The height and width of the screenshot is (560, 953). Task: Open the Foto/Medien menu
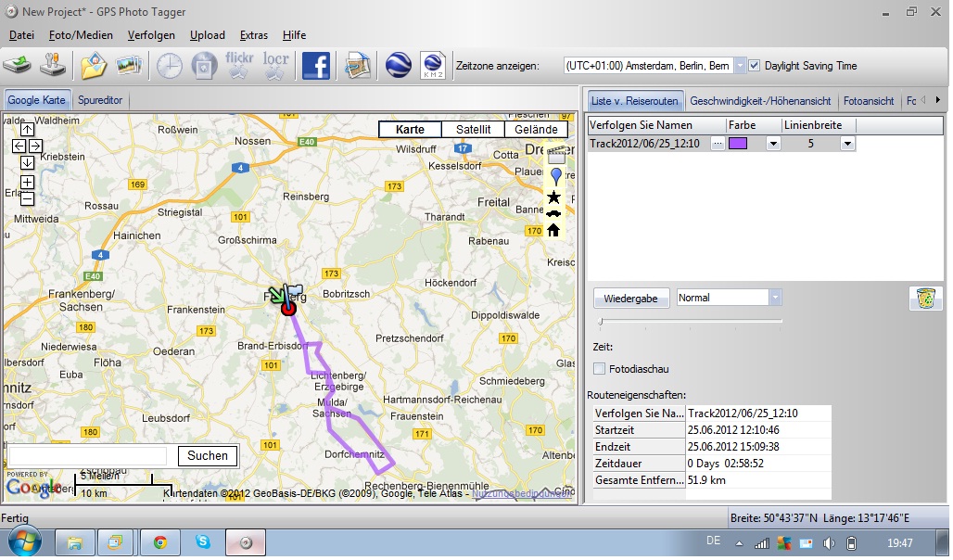(x=81, y=35)
